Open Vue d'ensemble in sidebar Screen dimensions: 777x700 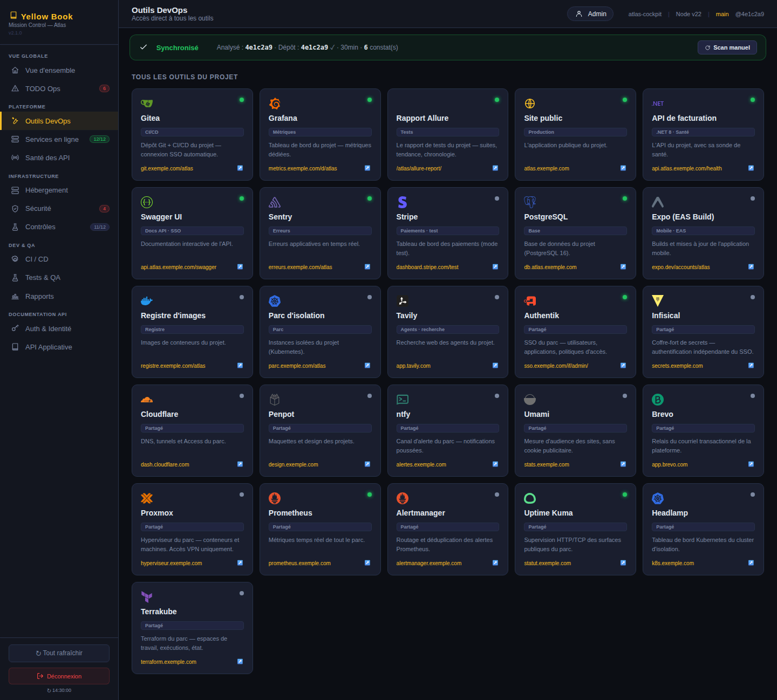click(x=59, y=70)
